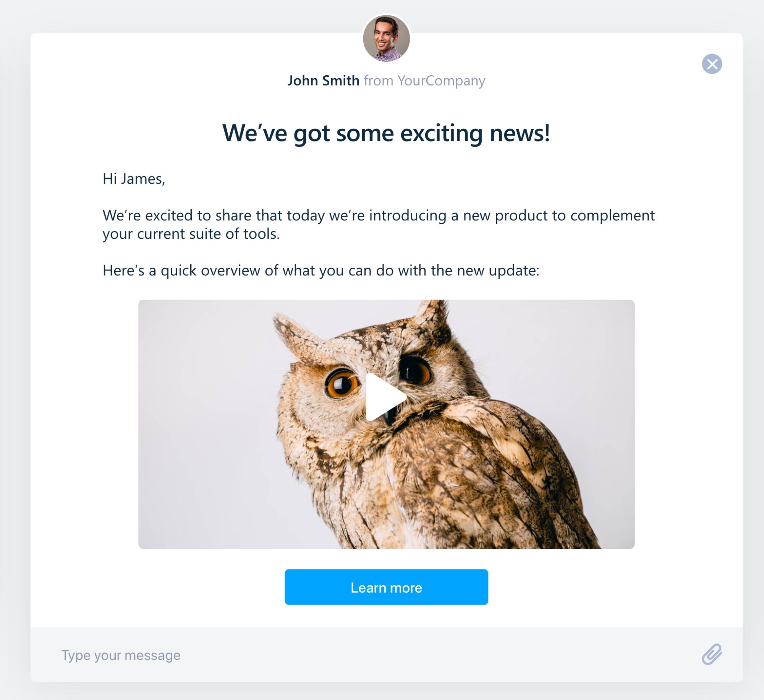Click the We're excited to share sentence
Image resolution: width=764 pixels, height=700 pixels.
click(x=379, y=225)
